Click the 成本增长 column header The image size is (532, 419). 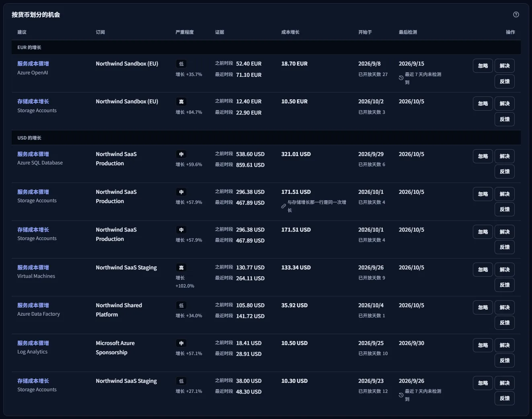pos(290,32)
